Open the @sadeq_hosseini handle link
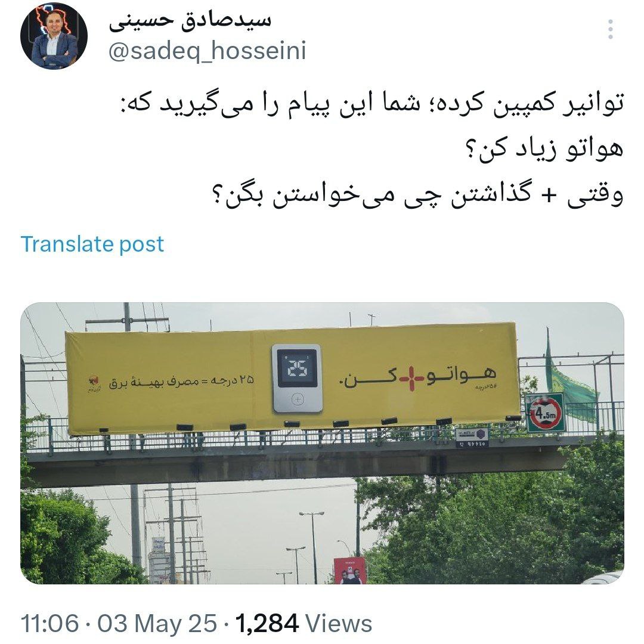The image size is (644, 644). (x=208, y=52)
